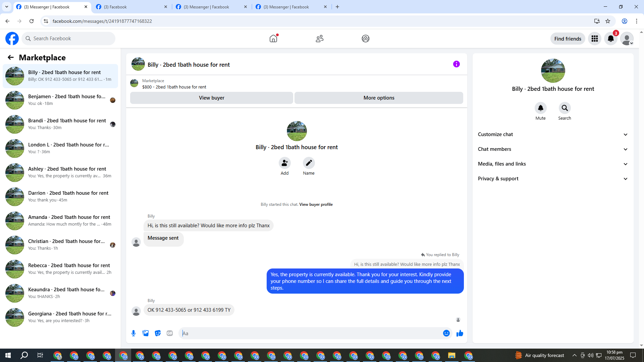Open the account profile avatar menu
This screenshot has height=362, width=644.
coord(627,39)
